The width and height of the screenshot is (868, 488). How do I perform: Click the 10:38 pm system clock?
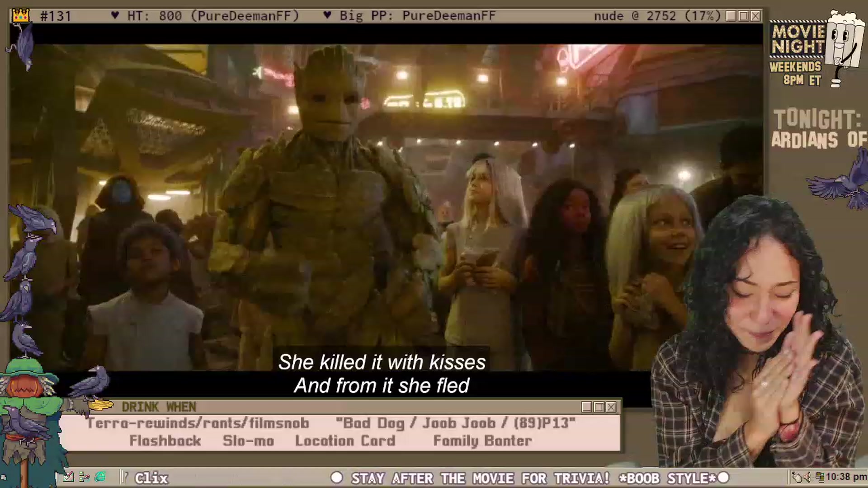click(846, 477)
